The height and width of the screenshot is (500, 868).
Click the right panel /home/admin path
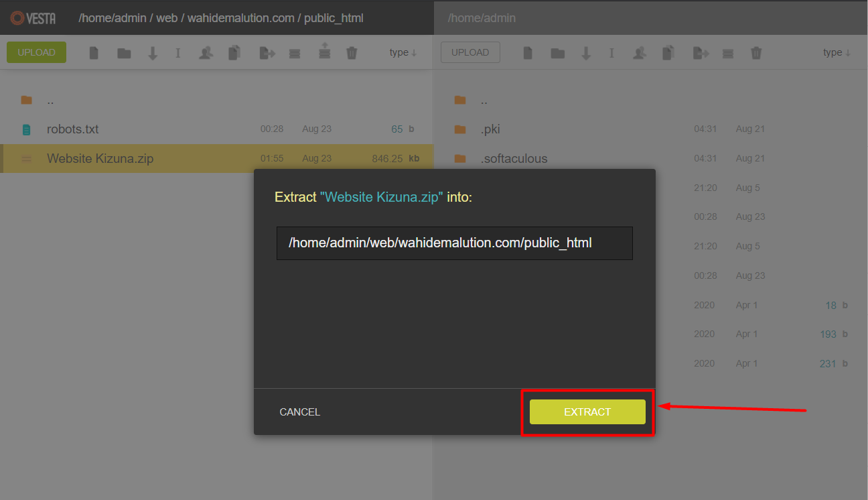tap(482, 18)
